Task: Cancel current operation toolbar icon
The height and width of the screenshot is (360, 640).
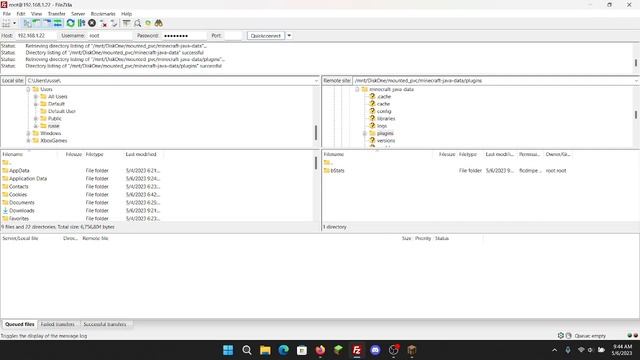Action: click(92, 23)
